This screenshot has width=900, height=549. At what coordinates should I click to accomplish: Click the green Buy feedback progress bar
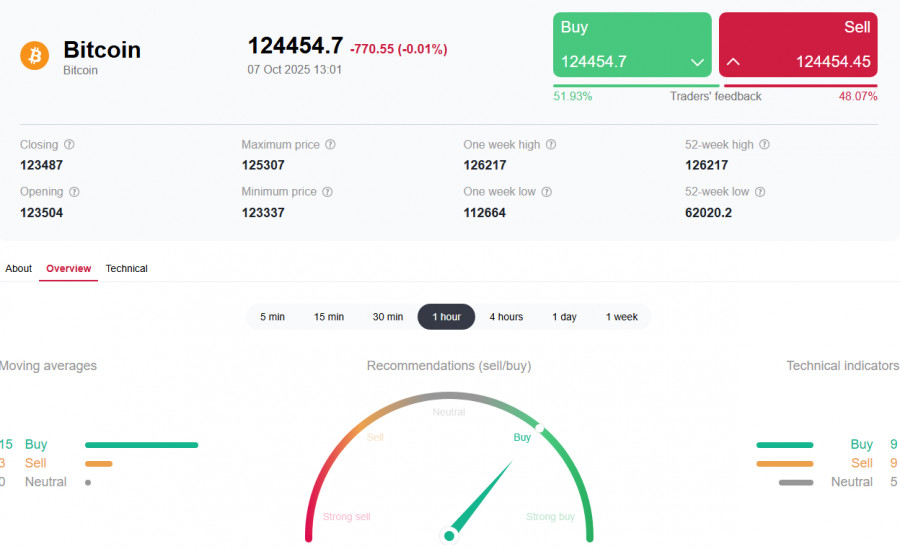pos(635,86)
